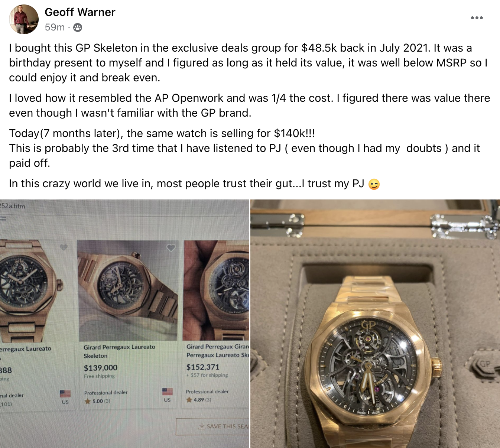
Task: Select the $152,371 listing price
Action: point(203,367)
